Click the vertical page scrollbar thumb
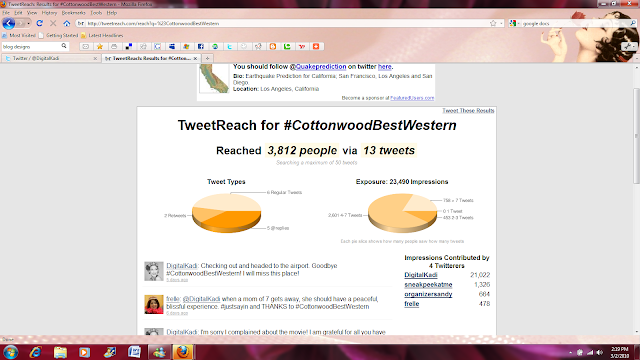Image resolution: width=640 pixels, height=360 pixels. (x=636, y=136)
